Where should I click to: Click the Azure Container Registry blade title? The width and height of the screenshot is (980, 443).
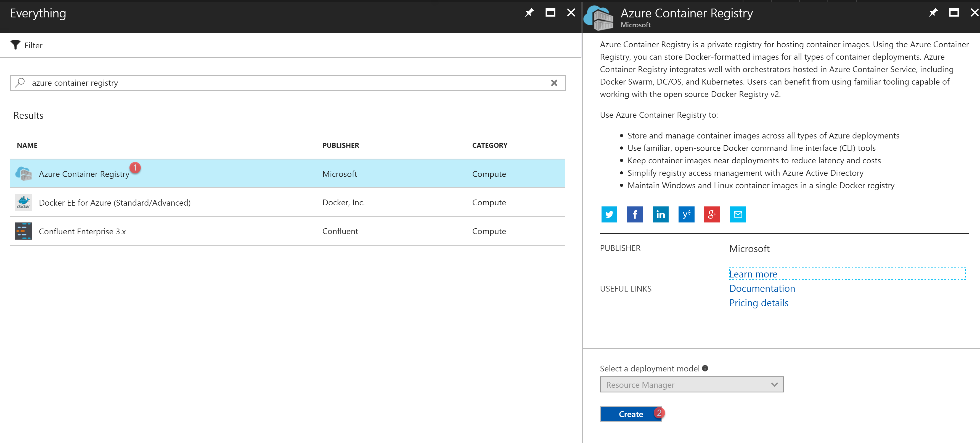(x=686, y=13)
